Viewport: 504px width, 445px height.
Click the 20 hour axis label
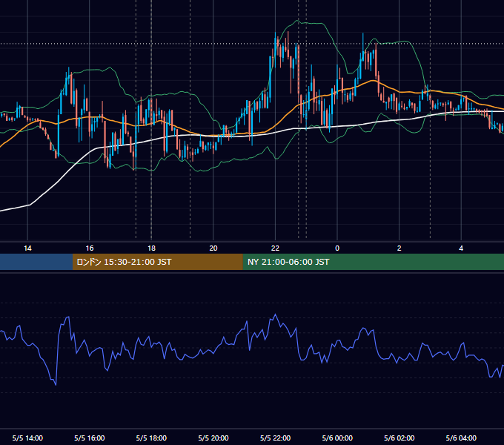(x=213, y=248)
